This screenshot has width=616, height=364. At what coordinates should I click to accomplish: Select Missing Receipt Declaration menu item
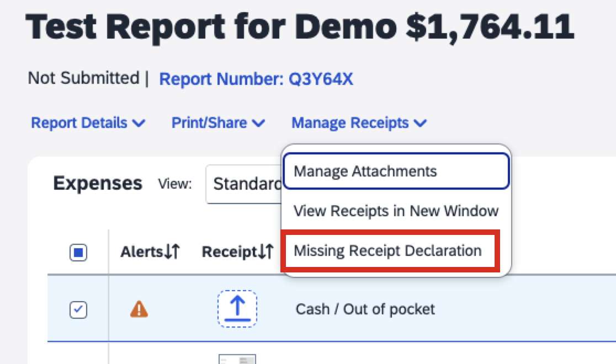(387, 251)
